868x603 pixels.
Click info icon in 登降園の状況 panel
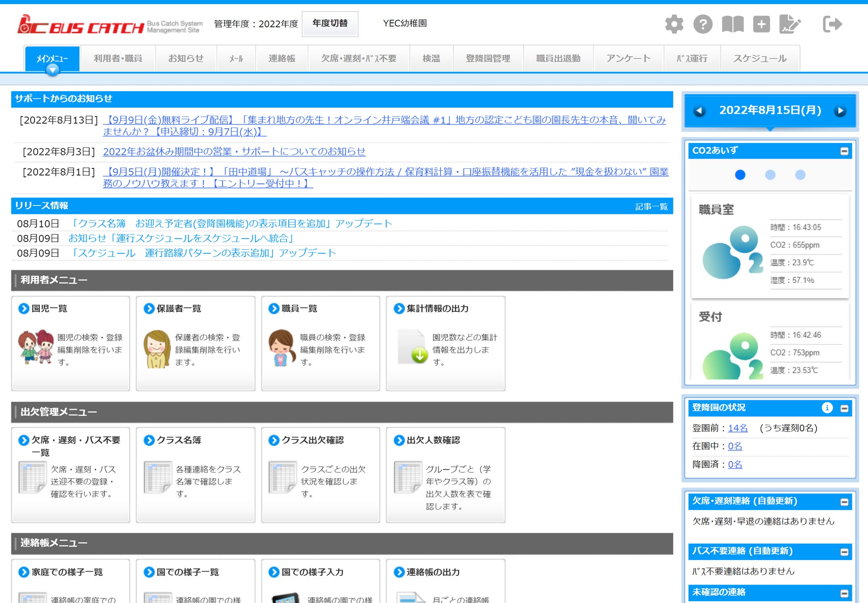click(827, 407)
